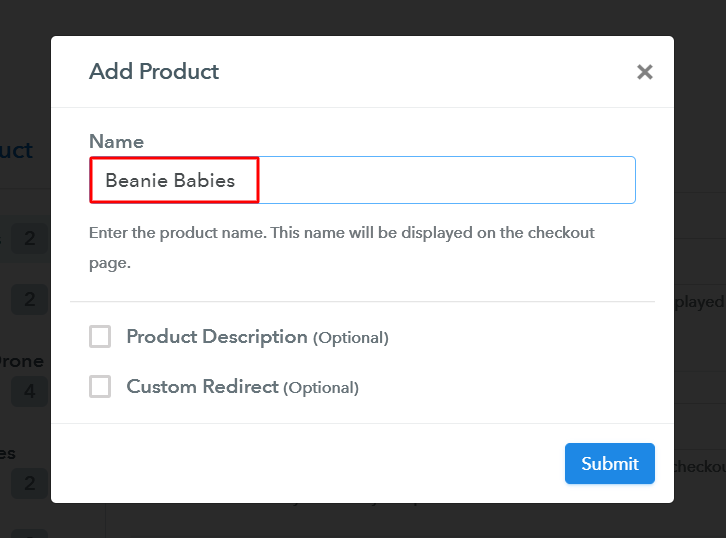Viewport: 726px width, 538px height.
Task: Click the Name input field
Action: [x=362, y=180]
